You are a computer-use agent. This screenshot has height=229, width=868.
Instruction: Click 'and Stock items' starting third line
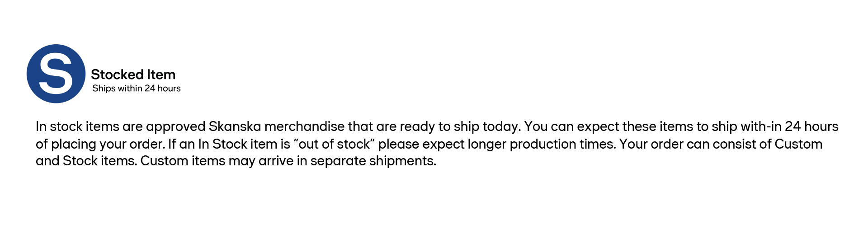pyautogui.click(x=86, y=161)
